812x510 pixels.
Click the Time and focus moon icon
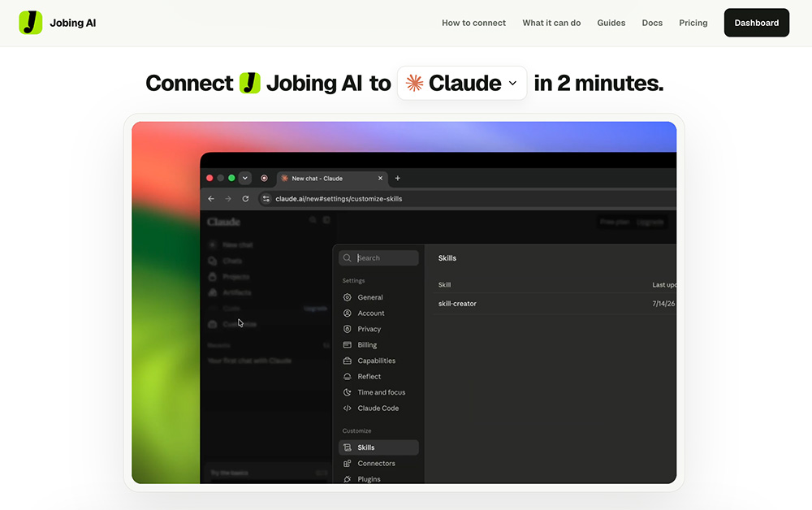coord(348,392)
